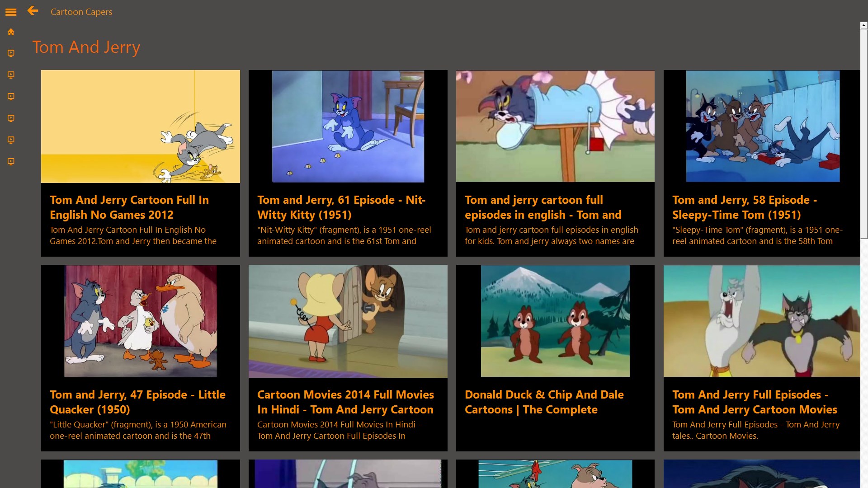868x488 pixels.
Task: Open 'Tom and Jerry, 61 Episode - Nit-Witty Kitty (1951)' title
Action: [341, 207]
